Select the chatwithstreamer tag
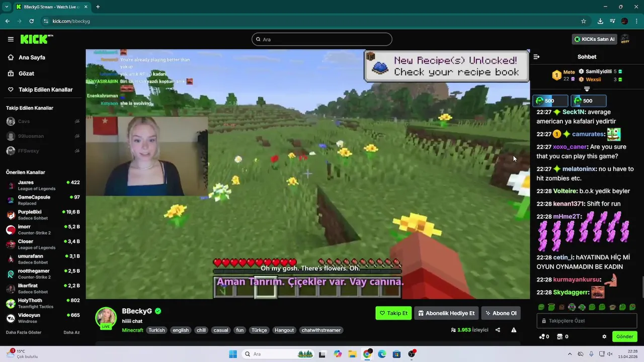 pos(321,330)
